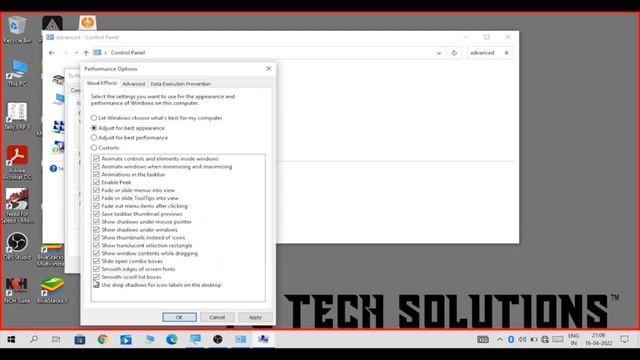Open the BlueStacks 5 desktop shortcut
The height and width of the screenshot is (360, 640).
tap(52, 290)
